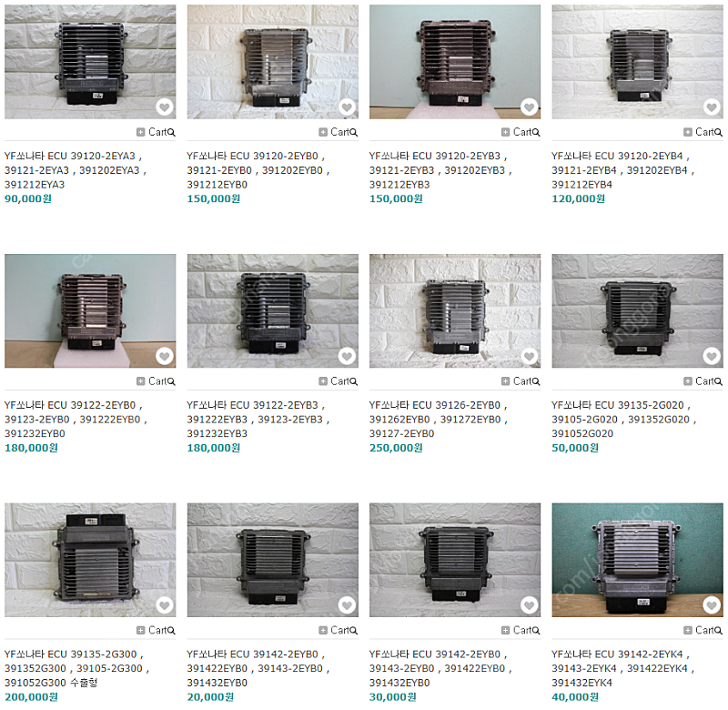
Task: Select the 250,000원 price text
Action: pyautogui.click(x=396, y=448)
